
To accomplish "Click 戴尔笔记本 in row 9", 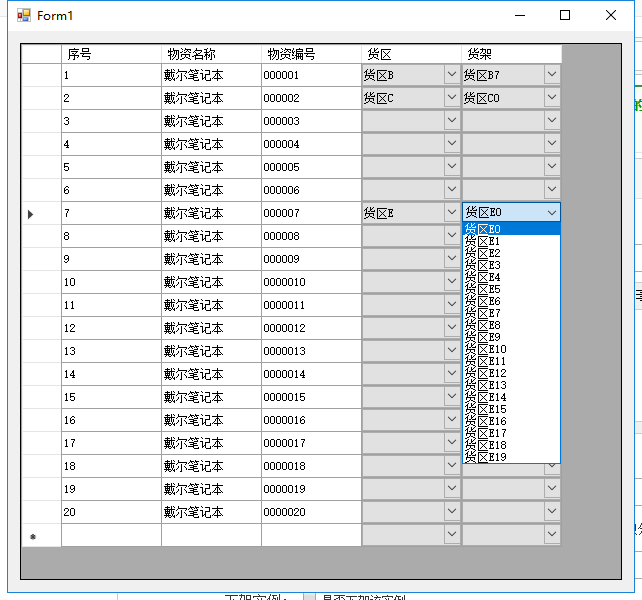I will click(x=211, y=259).
